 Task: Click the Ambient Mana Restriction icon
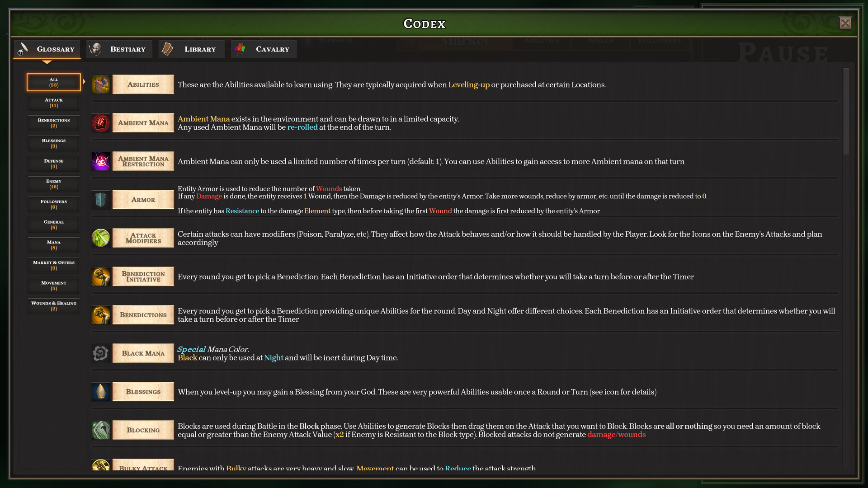[100, 161]
